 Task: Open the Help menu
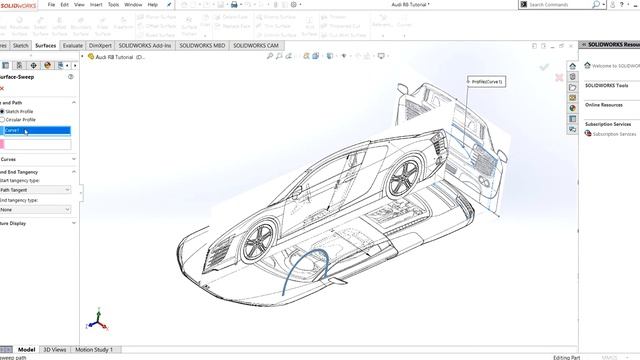click(x=153, y=5)
